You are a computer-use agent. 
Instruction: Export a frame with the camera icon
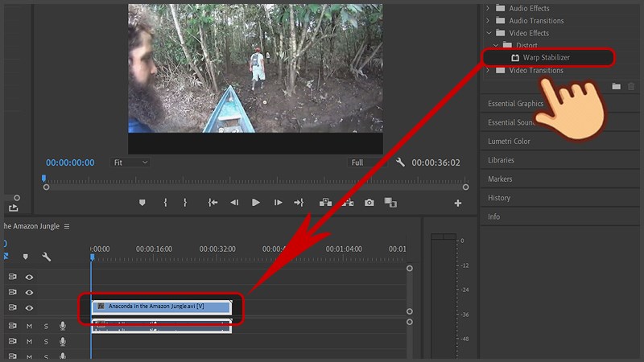click(x=369, y=203)
